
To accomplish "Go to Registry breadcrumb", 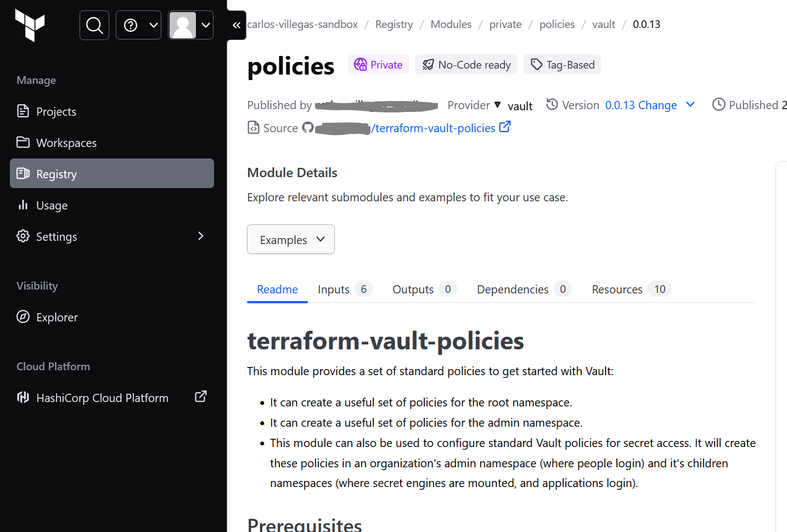I will [x=394, y=24].
